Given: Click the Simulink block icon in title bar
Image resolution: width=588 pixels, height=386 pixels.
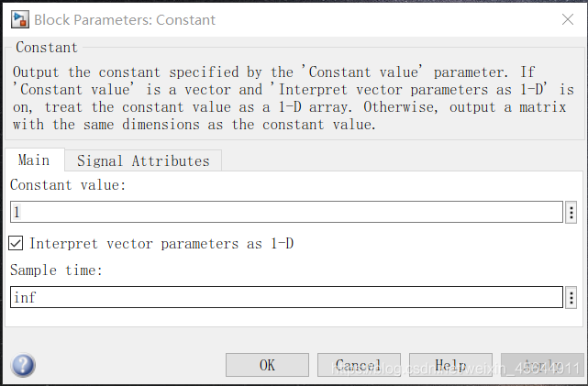Looking at the screenshot, I should click(19, 19).
